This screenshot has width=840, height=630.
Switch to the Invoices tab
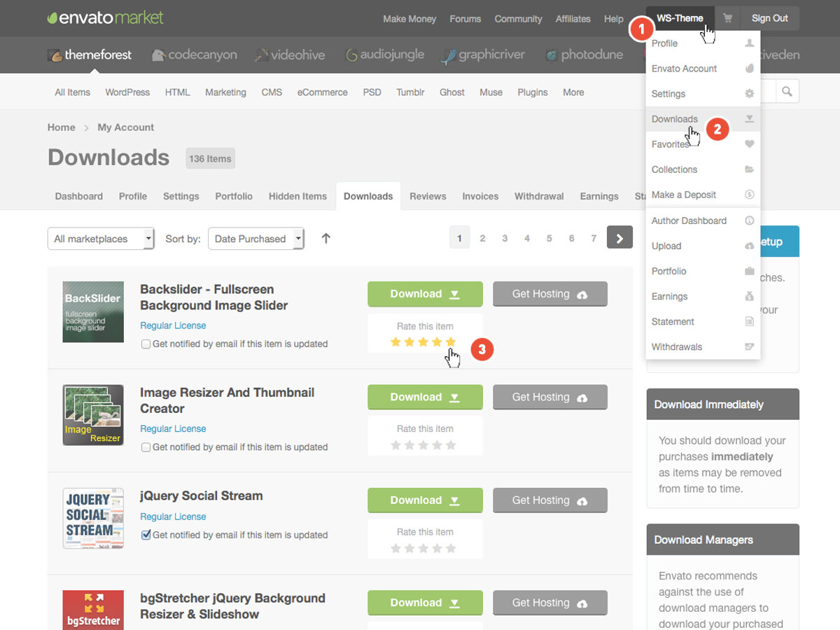pyautogui.click(x=480, y=196)
